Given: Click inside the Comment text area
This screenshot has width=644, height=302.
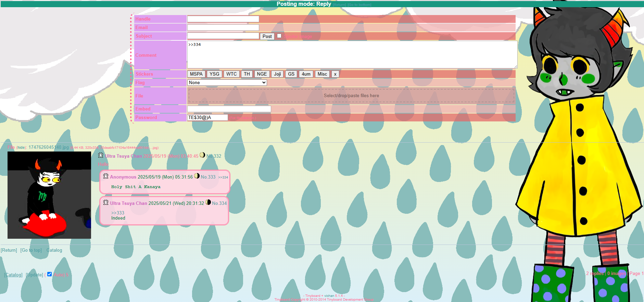Looking at the screenshot, I should [x=352, y=55].
